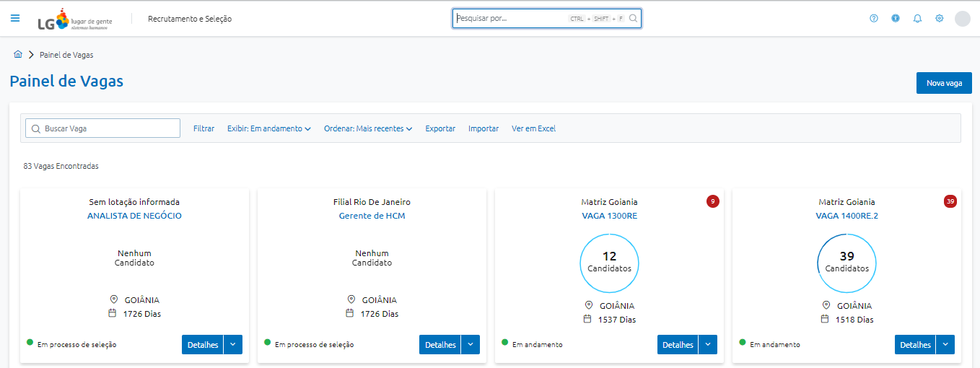
Task: Click the red 39 badge on VAGA 1400RE.2
Action: [x=950, y=201]
